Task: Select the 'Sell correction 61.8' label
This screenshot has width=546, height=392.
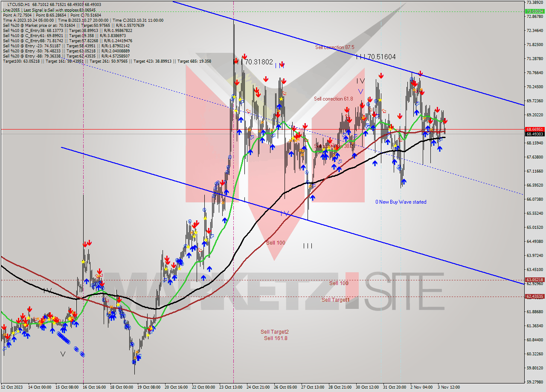Action: [334, 99]
